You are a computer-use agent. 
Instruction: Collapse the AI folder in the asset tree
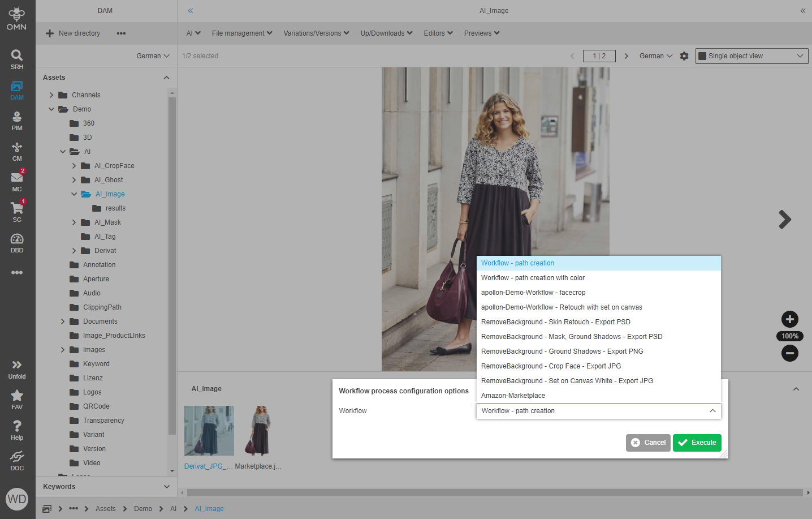click(63, 151)
